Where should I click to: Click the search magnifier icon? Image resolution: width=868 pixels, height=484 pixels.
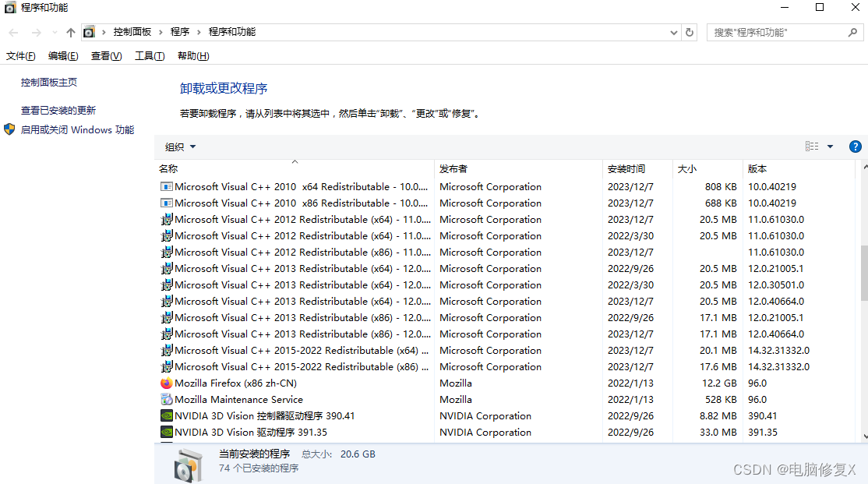click(x=852, y=32)
